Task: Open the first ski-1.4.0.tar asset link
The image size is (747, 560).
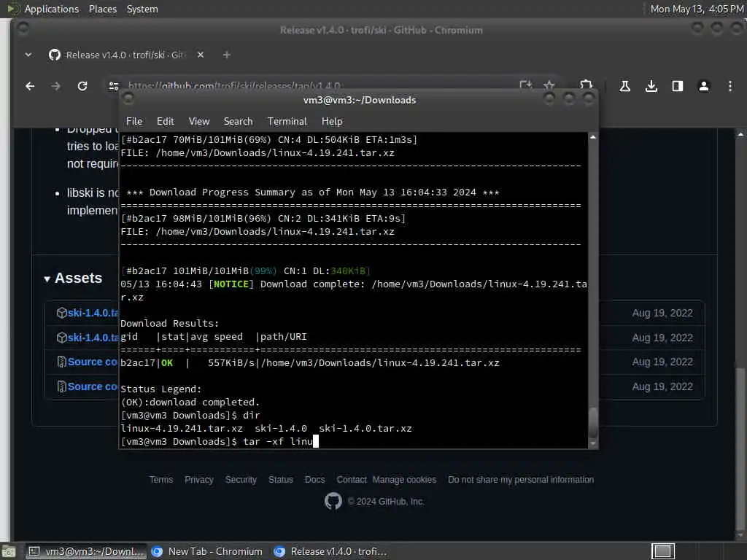Action: (x=93, y=313)
